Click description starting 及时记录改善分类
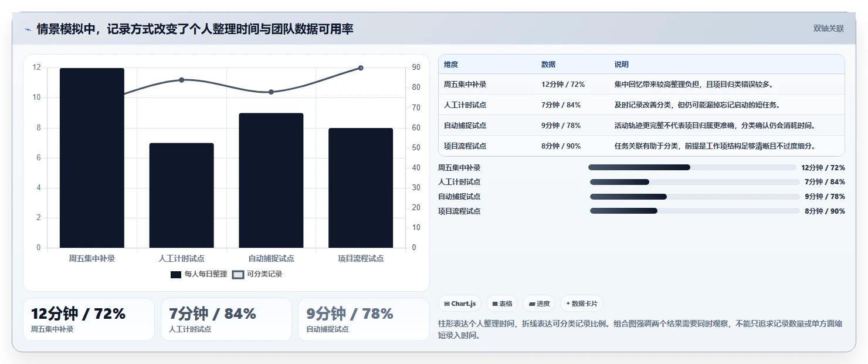This screenshot has width=868, height=364. click(697, 105)
